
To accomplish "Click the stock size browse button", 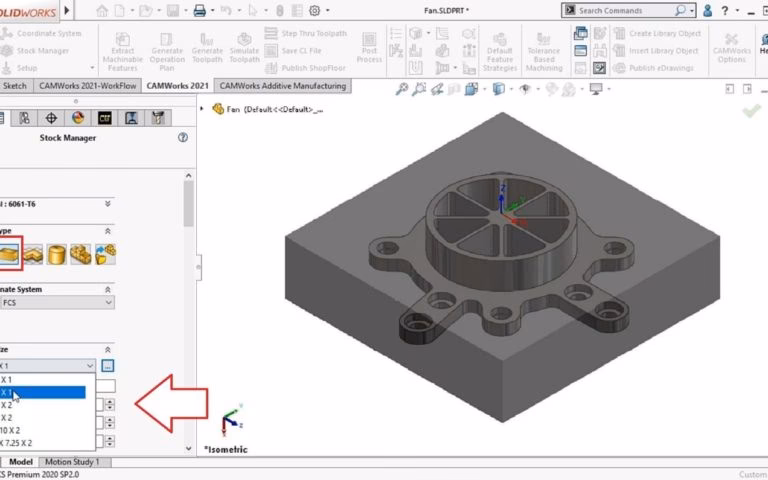I will pos(108,365).
